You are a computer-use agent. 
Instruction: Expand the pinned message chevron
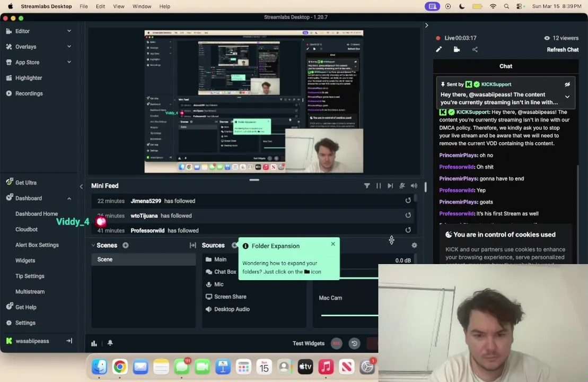567,97
